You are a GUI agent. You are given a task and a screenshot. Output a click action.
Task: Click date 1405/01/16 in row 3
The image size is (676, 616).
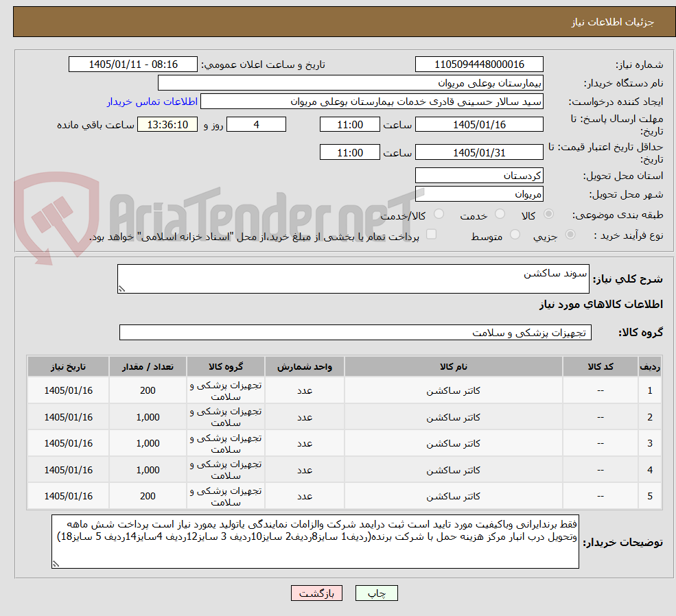(x=68, y=443)
